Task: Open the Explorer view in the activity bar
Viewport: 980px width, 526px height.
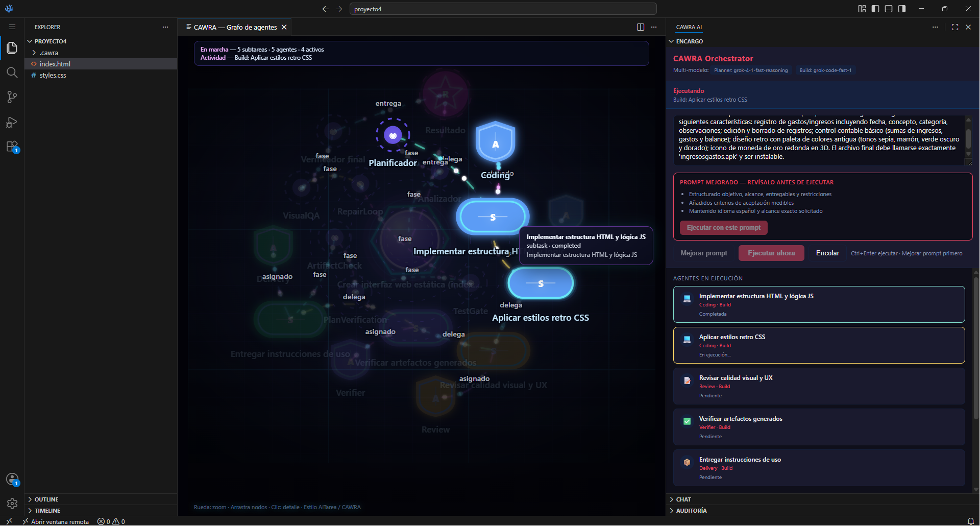Action: 12,48
